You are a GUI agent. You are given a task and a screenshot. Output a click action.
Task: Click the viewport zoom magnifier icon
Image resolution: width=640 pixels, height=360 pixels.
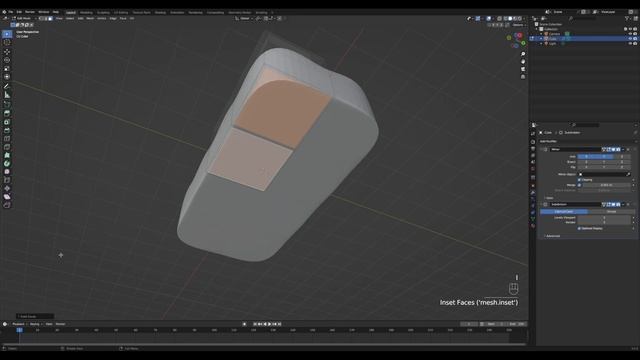point(523,54)
